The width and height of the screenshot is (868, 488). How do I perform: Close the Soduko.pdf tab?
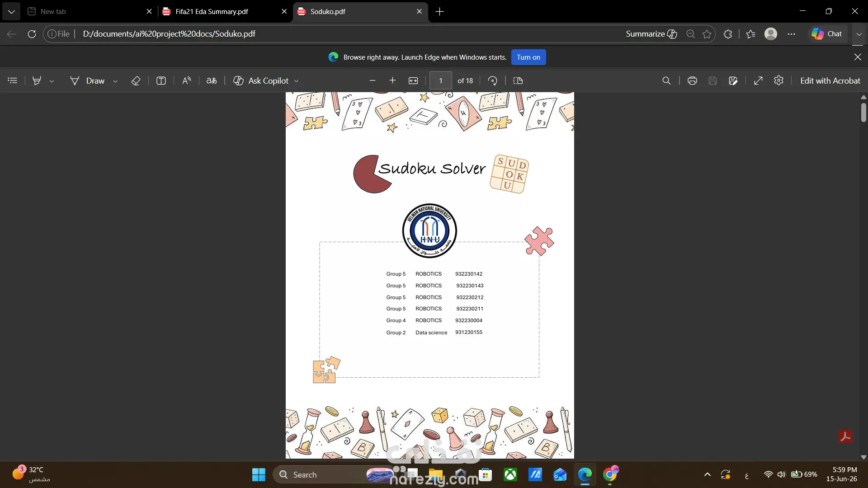point(419,11)
